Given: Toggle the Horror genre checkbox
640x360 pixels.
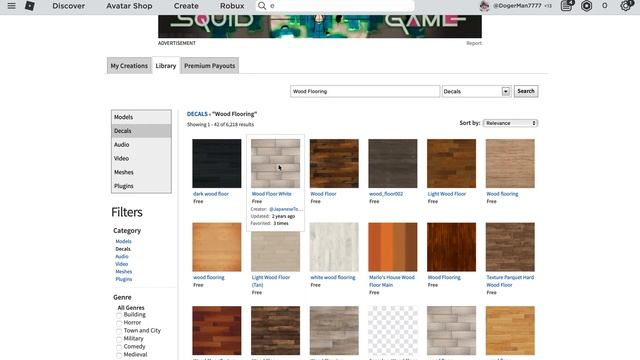Looking at the screenshot, I should click(119, 323).
